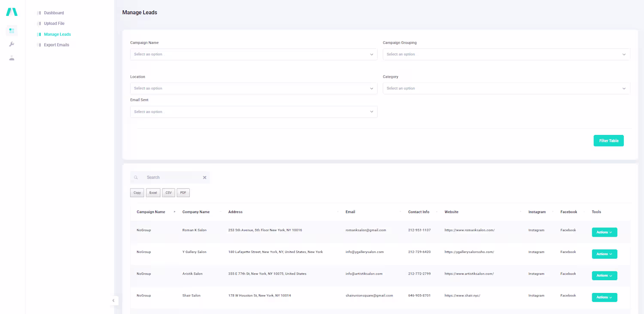Expand the Category dropdown

[x=507, y=88]
